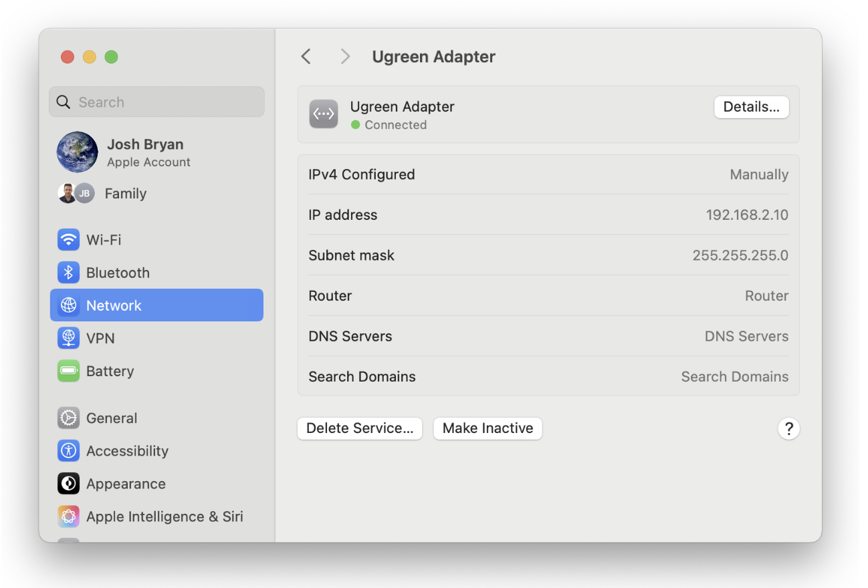This screenshot has width=868, height=588.
Task: Click the forward chevron arrow
Action: tap(345, 57)
